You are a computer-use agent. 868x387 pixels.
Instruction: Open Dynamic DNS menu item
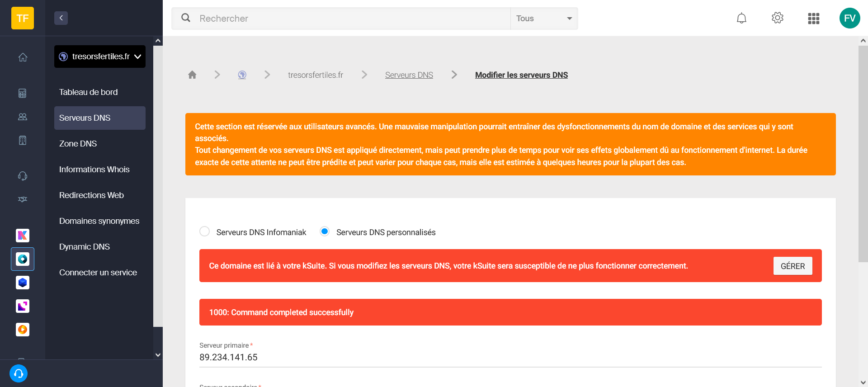[x=100, y=247]
